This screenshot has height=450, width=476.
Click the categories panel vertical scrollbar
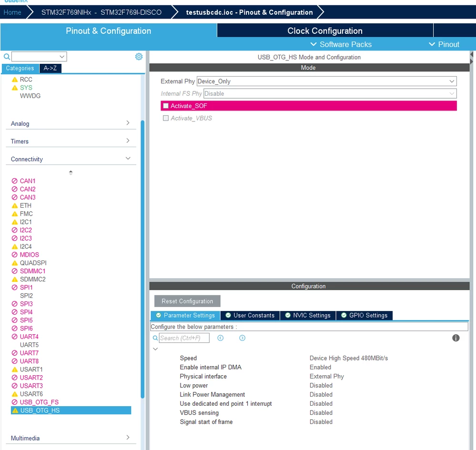coord(142,260)
